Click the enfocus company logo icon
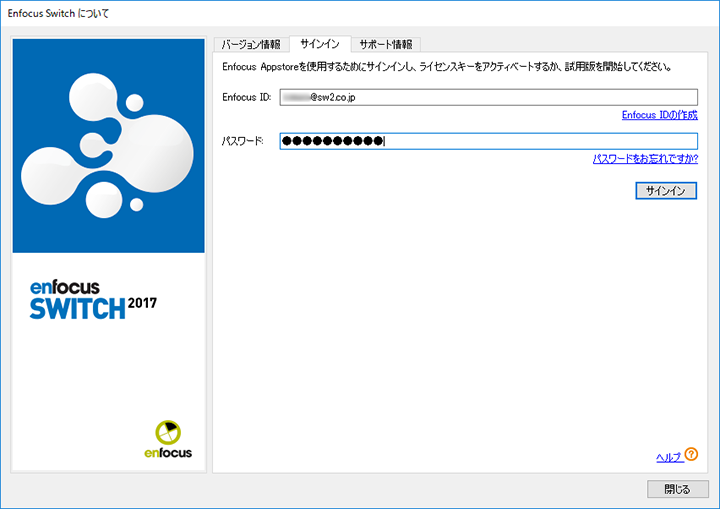The width and height of the screenshot is (720, 509). [168, 439]
